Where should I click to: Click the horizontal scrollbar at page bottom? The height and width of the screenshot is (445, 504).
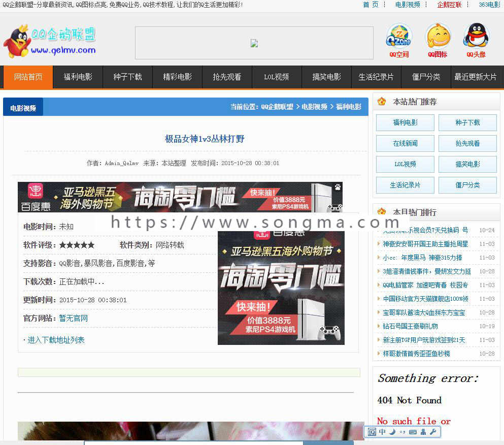(219, 443)
